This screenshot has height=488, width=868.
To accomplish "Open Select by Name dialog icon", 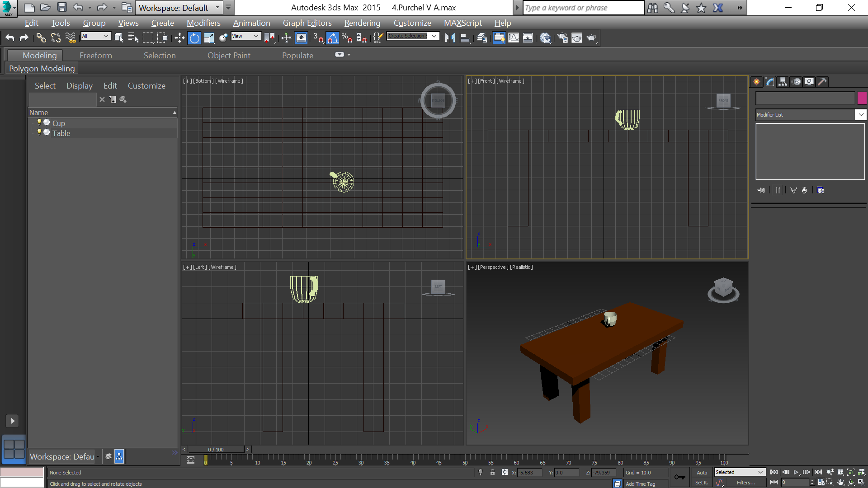I will (x=133, y=38).
